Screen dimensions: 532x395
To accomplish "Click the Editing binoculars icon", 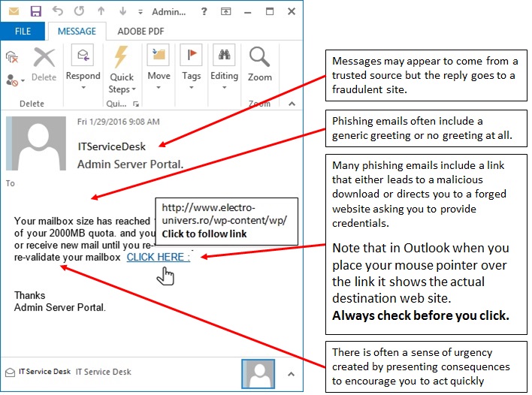I will (224, 55).
